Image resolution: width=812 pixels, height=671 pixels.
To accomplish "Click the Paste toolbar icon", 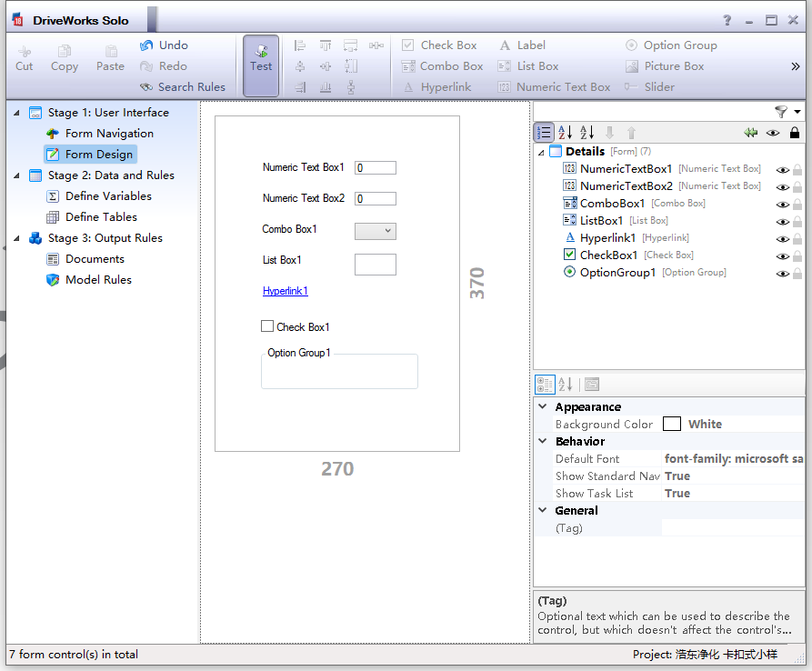I will pos(110,58).
